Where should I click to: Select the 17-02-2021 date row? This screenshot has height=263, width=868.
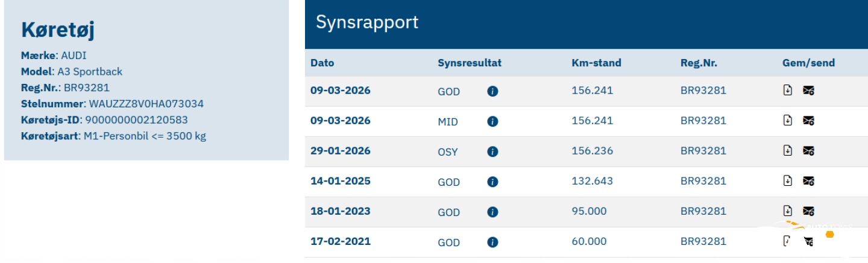point(341,241)
